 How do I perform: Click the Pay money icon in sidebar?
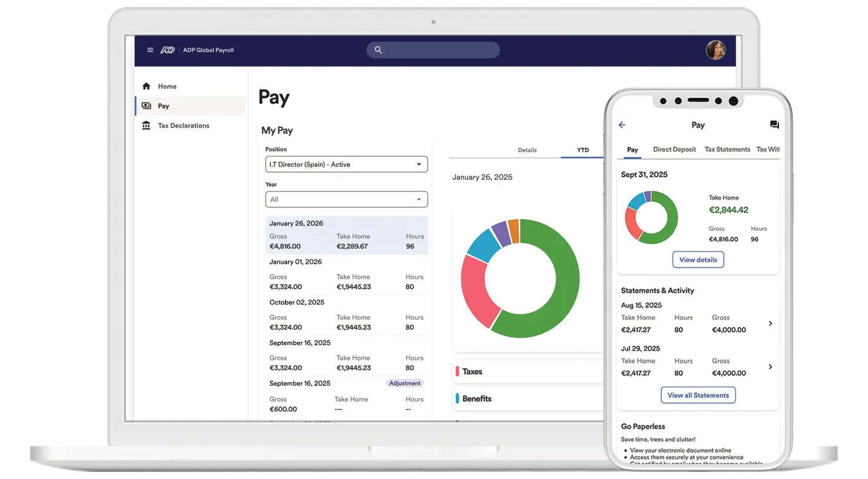146,106
